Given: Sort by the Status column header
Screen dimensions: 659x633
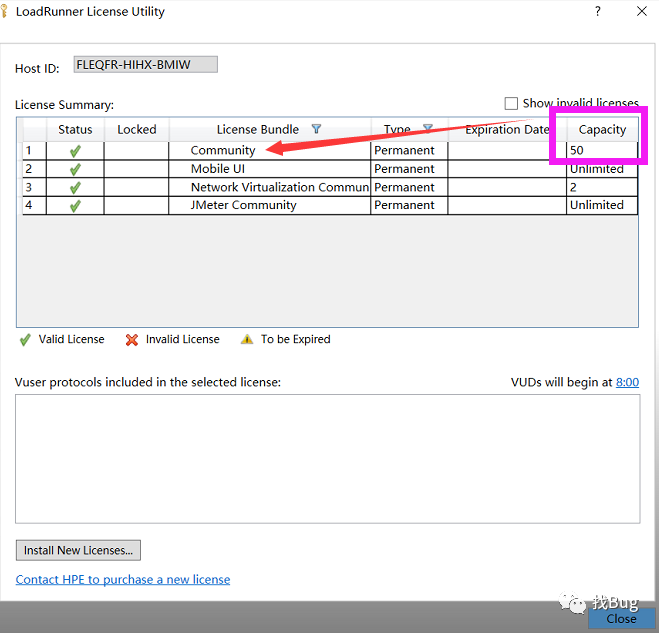Looking at the screenshot, I should [75, 129].
